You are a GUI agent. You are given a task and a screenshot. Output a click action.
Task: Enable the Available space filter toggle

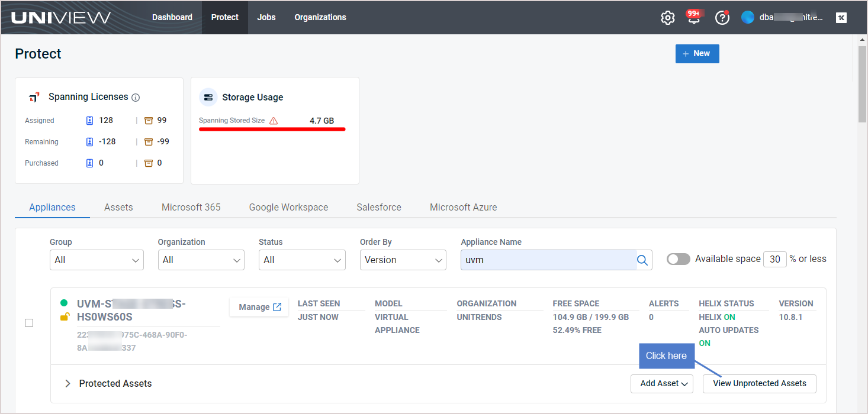click(x=678, y=258)
